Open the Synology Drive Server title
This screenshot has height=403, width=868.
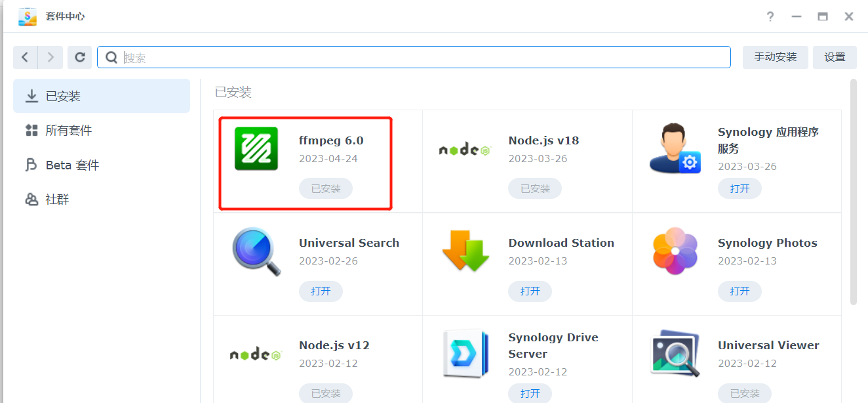(x=553, y=345)
